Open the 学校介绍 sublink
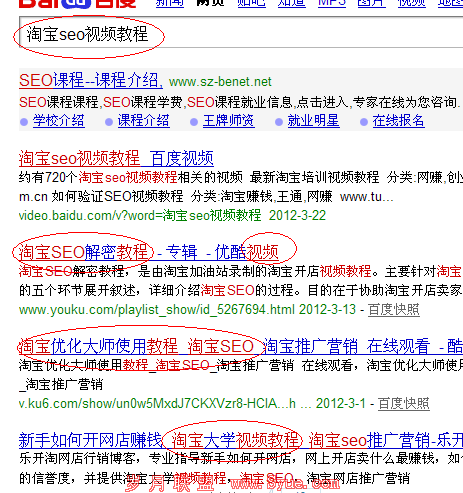This screenshot has width=463, height=493. (59, 121)
